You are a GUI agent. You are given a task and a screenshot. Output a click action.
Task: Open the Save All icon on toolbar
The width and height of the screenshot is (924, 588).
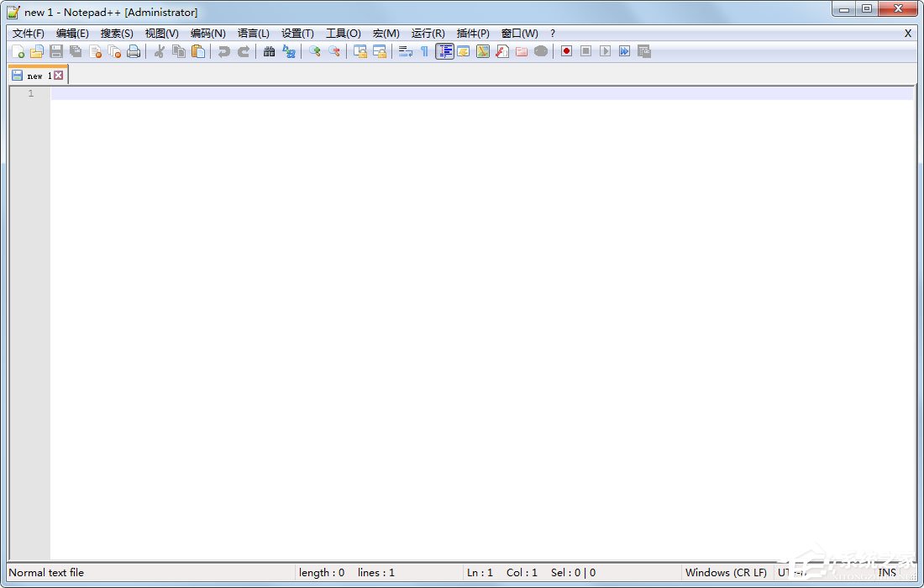pos(76,51)
